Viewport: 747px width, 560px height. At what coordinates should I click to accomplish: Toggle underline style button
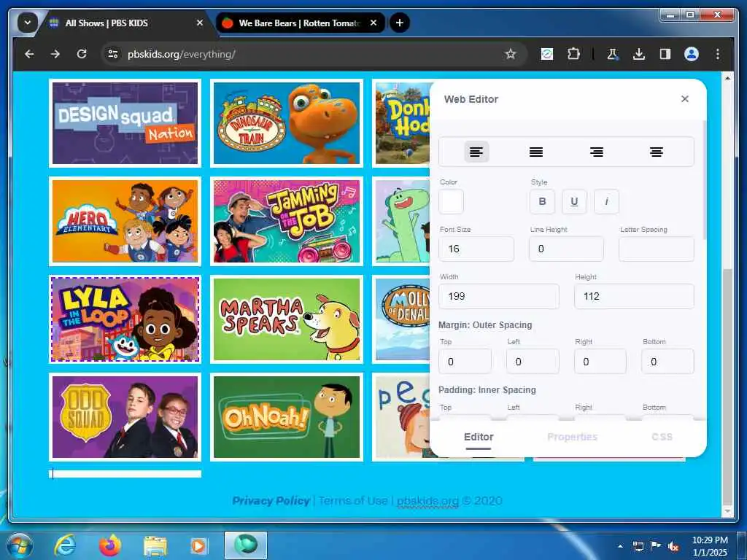click(x=574, y=201)
